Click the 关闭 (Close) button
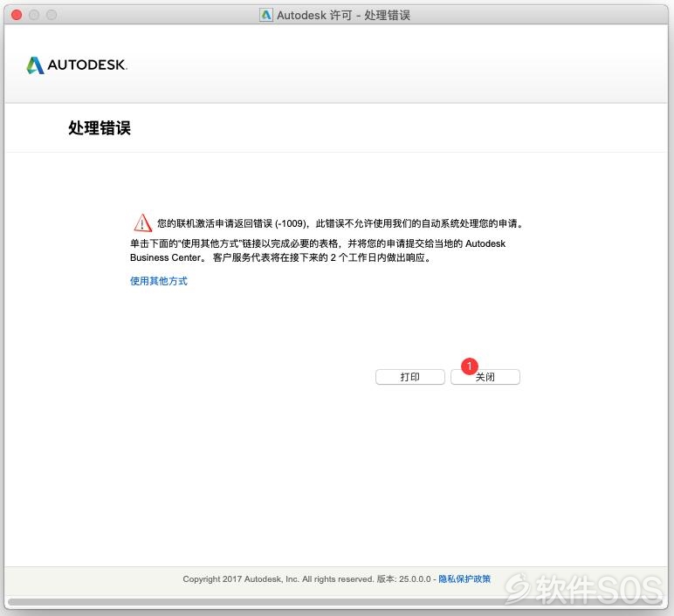This screenshot has width=674, height=616. (x=485, y=377)
